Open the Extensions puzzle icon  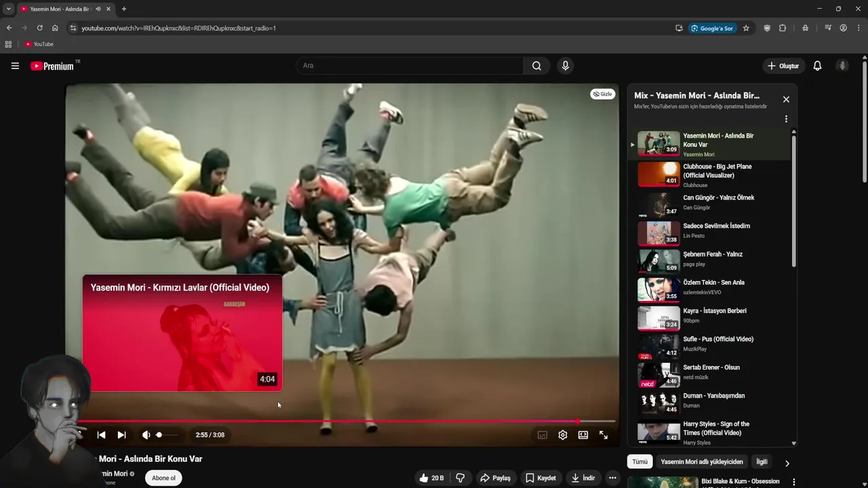783,28
